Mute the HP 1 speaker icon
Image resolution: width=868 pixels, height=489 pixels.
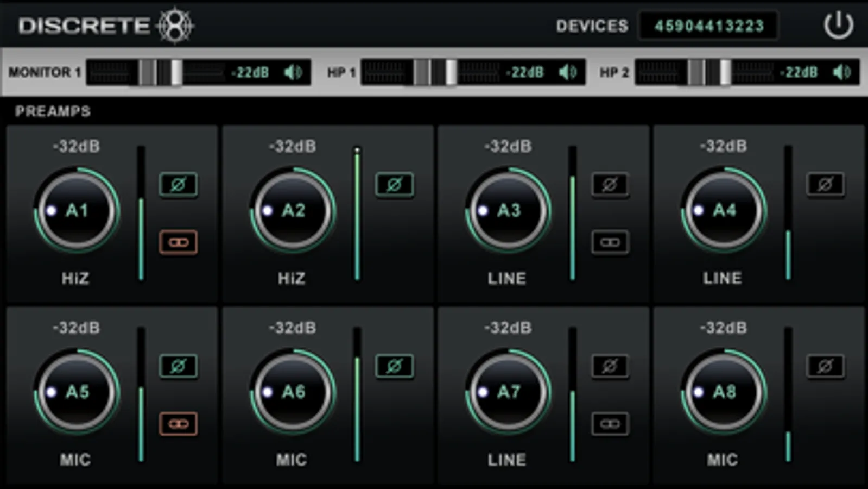coord(568,72)
